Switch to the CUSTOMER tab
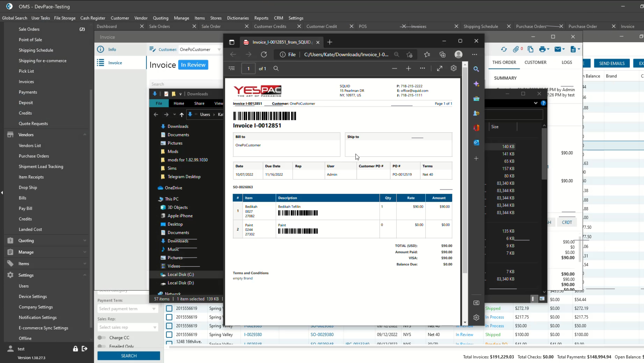 [535, 62]
